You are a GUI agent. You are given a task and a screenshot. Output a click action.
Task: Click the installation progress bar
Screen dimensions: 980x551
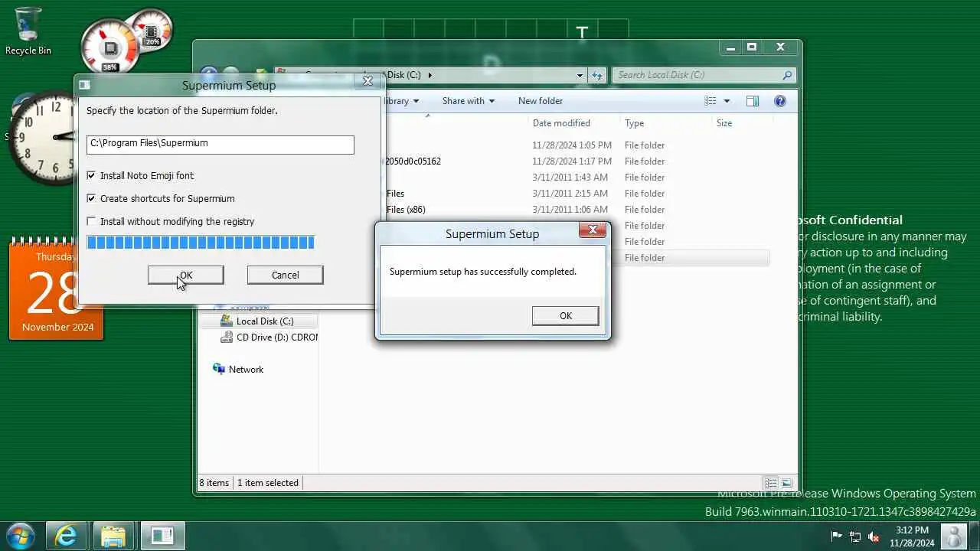[201, 243]
